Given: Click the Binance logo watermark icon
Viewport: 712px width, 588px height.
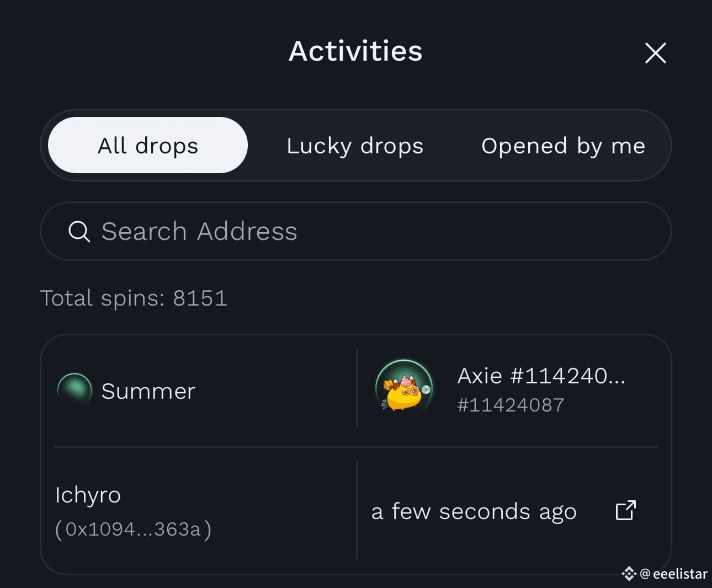Looking at the screenshot, I should click(629, 574).
